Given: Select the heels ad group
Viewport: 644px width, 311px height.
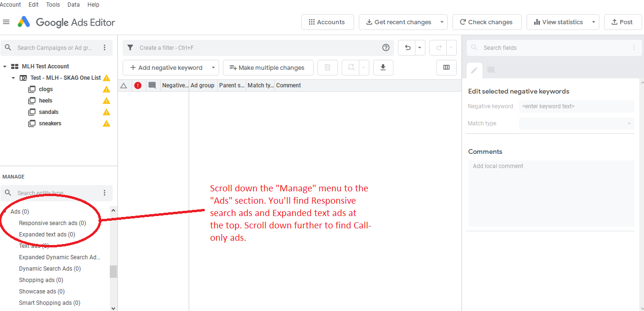Looking at the screenshot, I should (x=46, y=101).
